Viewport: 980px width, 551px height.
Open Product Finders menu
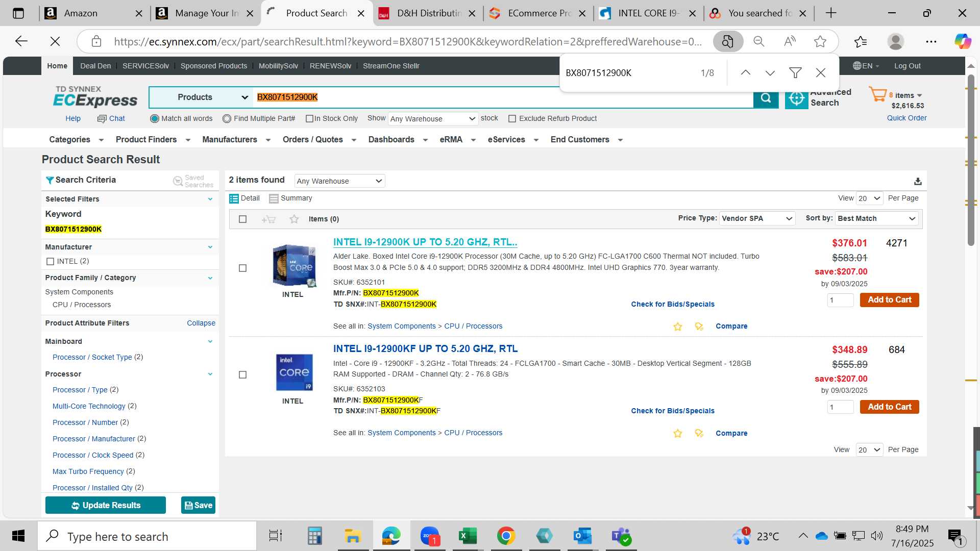[x=153, y=140]
